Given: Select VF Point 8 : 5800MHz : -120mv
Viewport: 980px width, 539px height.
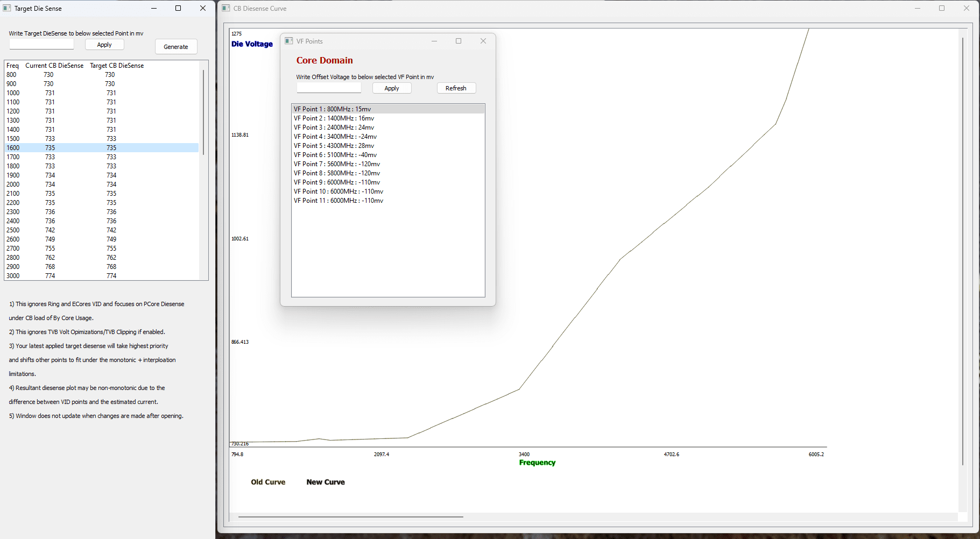Looking at the screenshot, I should pyautogui.click(x=388, y=173).
